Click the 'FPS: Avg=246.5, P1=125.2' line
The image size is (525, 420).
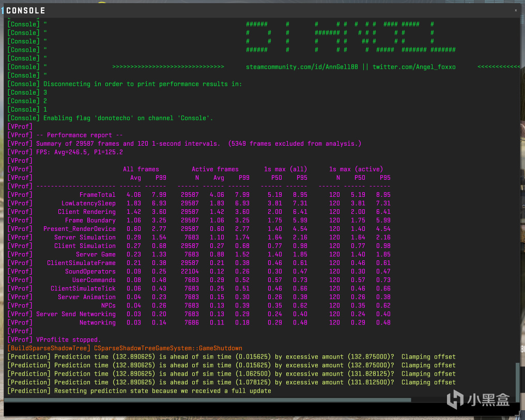click(80, 152)
